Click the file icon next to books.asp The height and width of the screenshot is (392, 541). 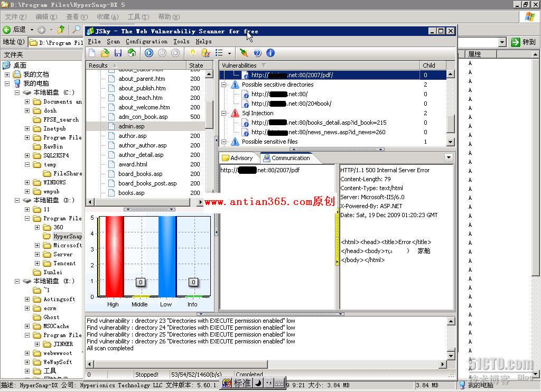coord(111,193)
